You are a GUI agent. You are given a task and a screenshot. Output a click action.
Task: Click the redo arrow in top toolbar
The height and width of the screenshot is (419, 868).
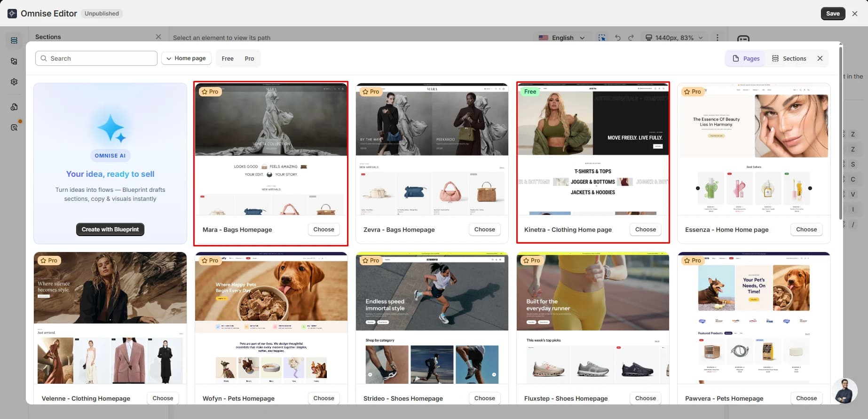(631, 38)
